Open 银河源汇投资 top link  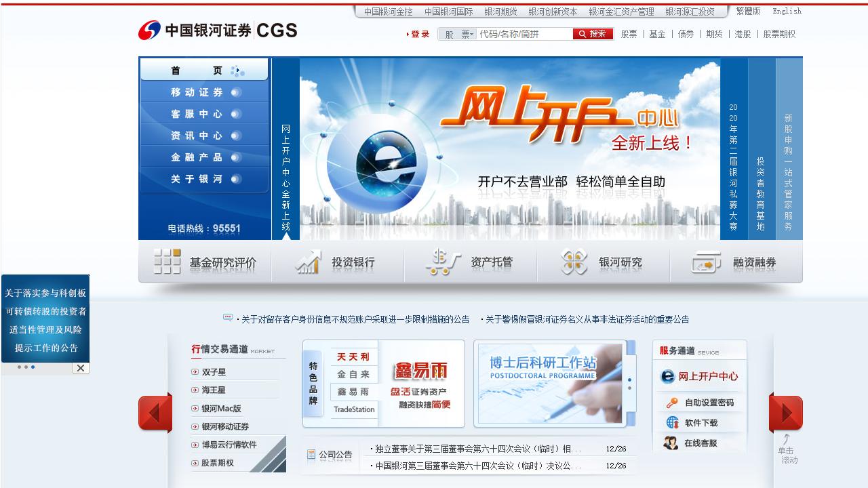(x=690, y=12)
